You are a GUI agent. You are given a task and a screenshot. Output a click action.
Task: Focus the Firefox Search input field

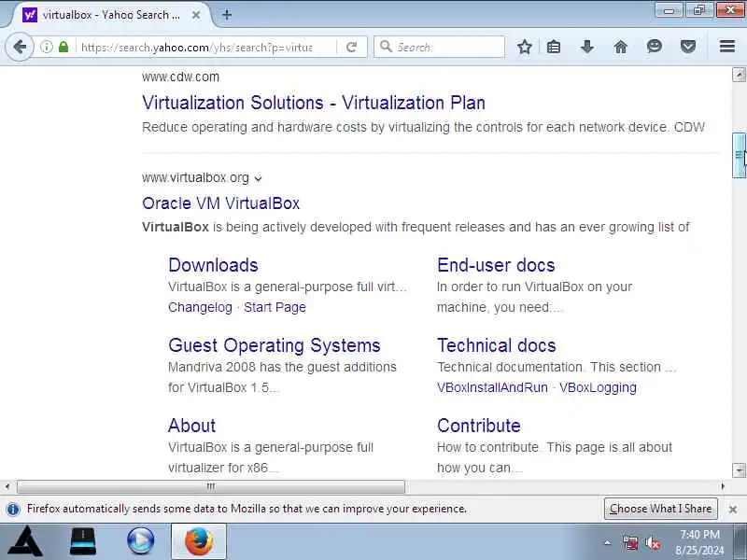439,47
